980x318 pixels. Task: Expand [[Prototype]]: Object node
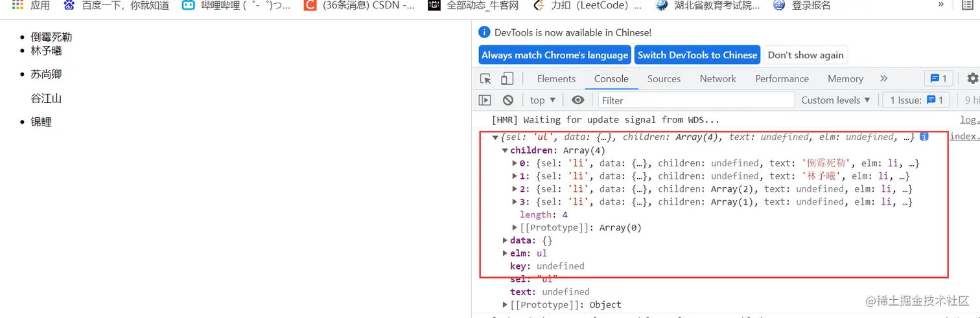pos(506,305)
